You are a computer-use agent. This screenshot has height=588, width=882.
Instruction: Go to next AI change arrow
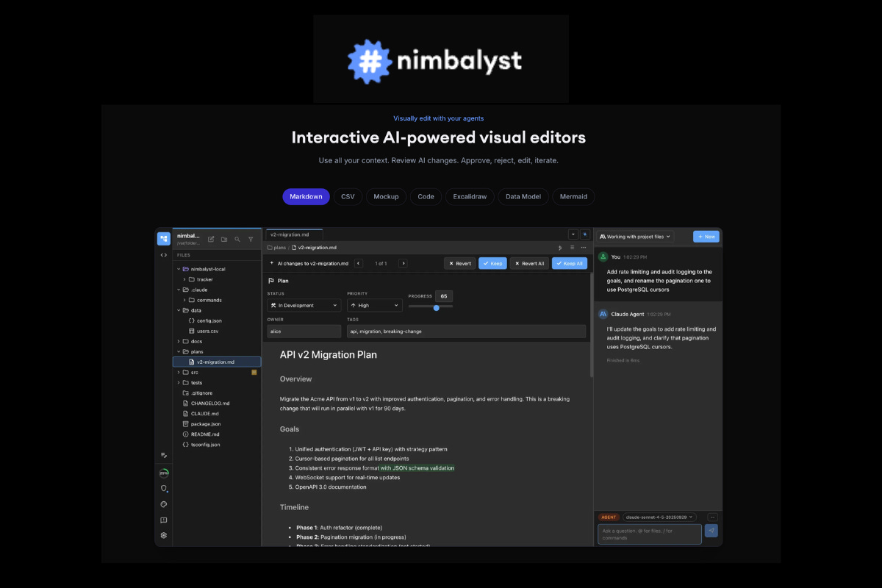403,263
